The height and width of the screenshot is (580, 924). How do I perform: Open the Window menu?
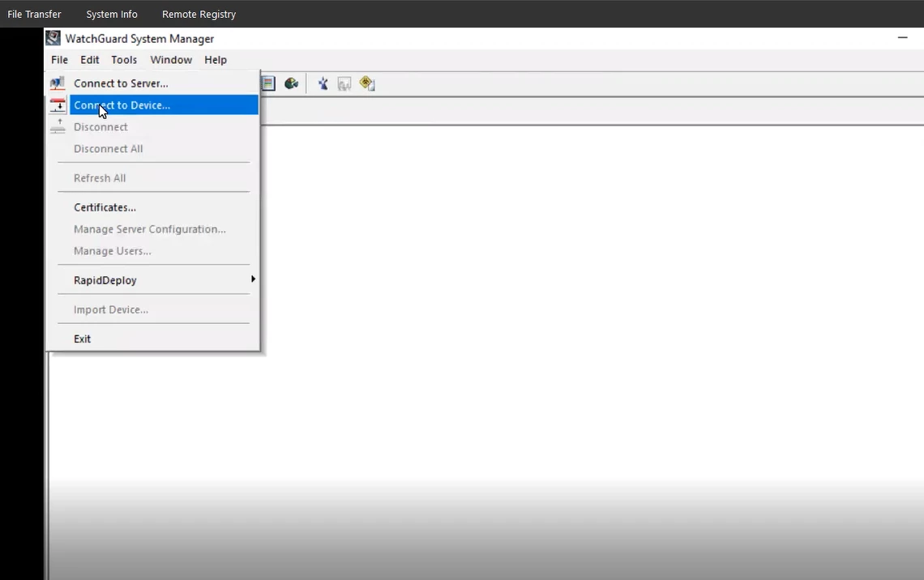(x=171, y=59)
